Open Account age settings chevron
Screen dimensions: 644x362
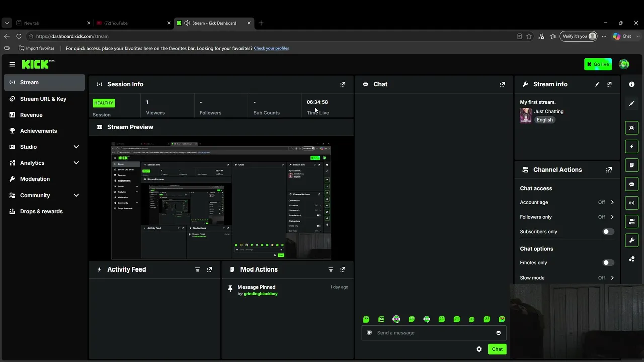tap(612, 202)
